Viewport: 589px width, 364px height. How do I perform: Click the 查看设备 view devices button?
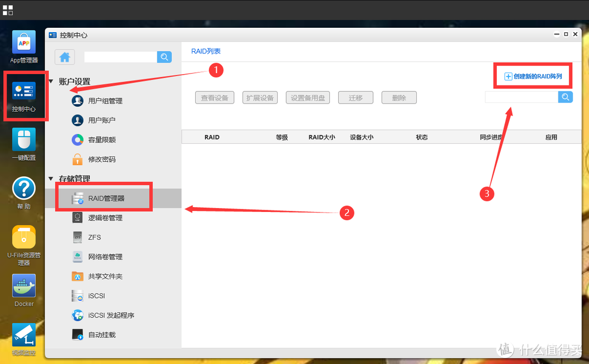(x=214, y=98)
